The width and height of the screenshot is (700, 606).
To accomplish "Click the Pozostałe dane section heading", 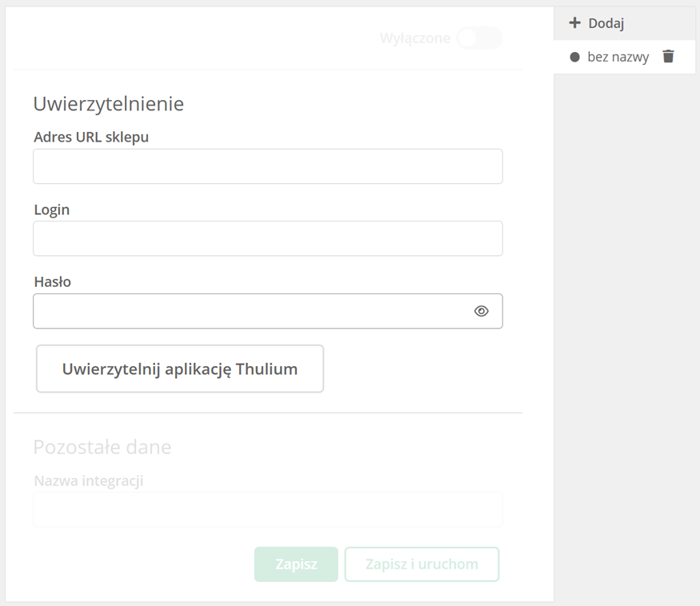I will pos(102,447).
